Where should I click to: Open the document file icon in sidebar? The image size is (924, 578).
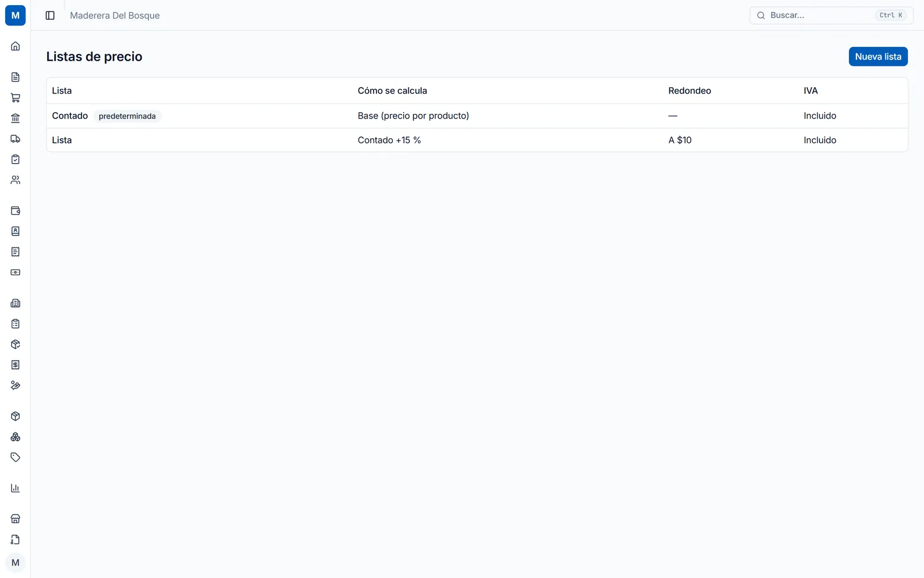pyautogui.click(x=16, y=77)
